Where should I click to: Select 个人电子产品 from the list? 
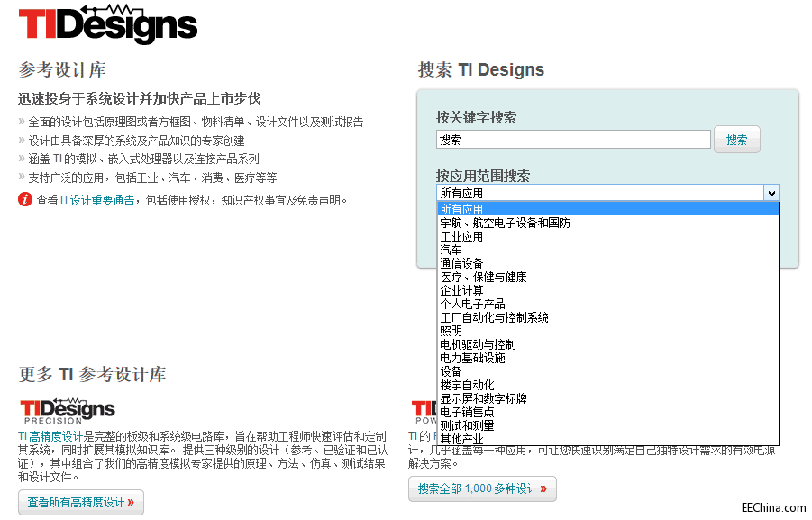[608, 304]
